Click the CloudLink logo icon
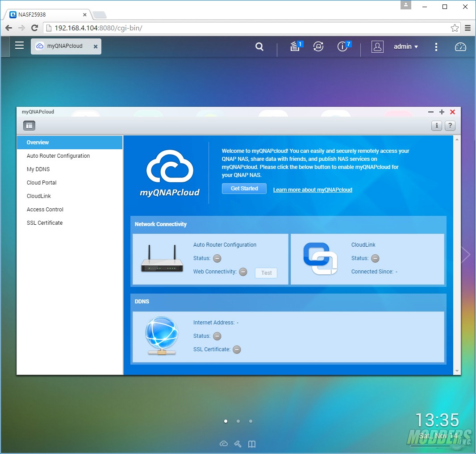The width and height of the screenshot is (476, 454). click(x=320, y=259)
